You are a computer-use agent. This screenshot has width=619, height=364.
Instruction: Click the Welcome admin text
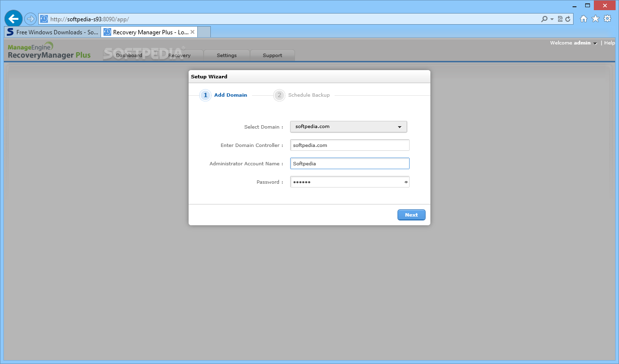tap(570, 43)
